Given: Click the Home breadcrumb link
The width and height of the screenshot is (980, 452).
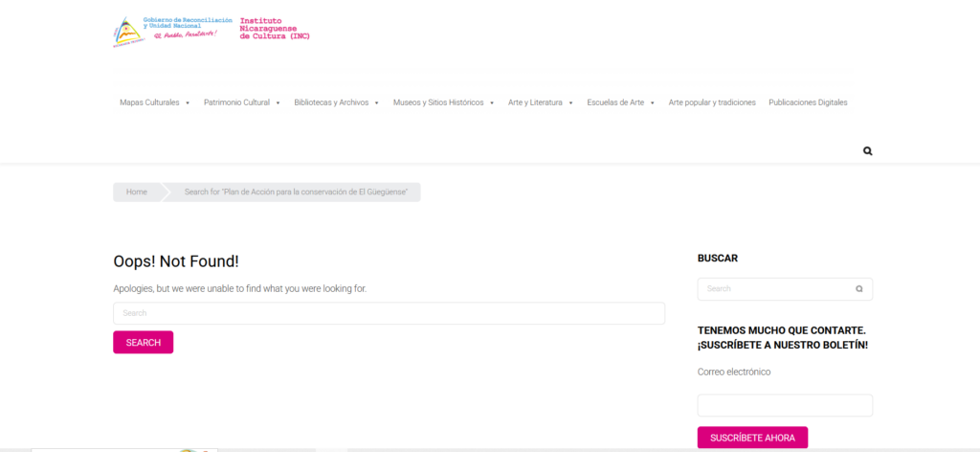Looking at the screenshot, I should click(137, 192).
